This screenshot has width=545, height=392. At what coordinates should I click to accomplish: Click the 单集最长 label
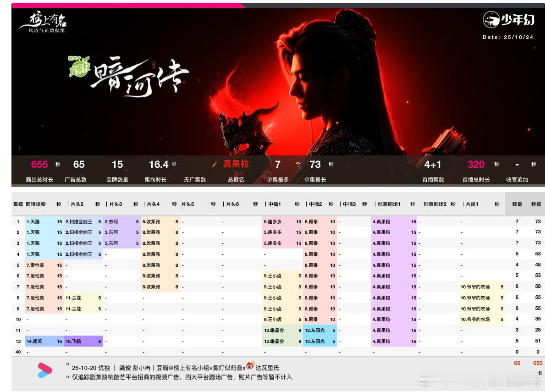pyautogui.click(x=315, y=180)
